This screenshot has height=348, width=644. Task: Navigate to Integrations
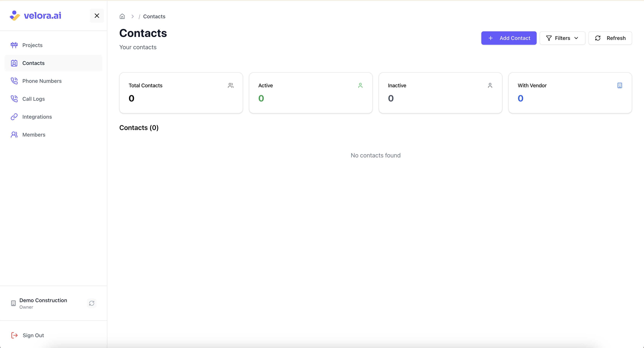(53, 117)
